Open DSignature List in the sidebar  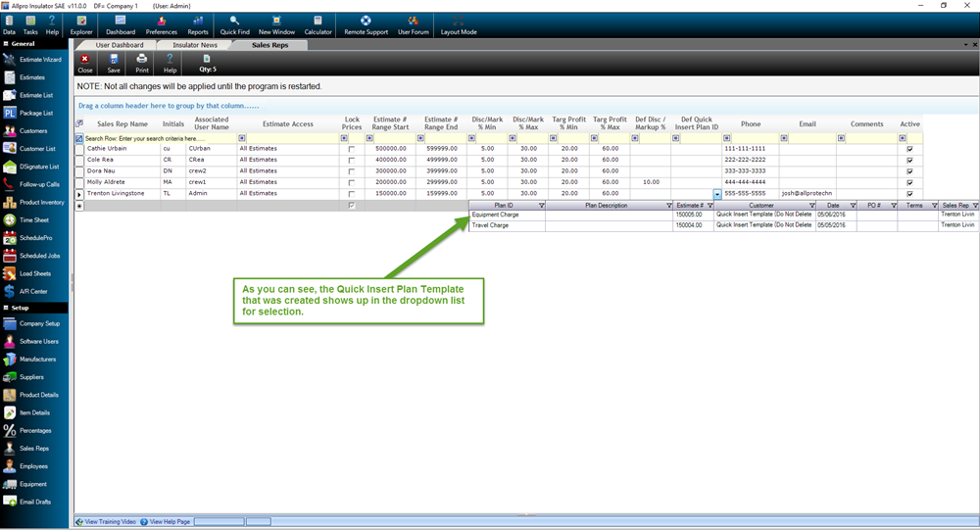(x=33, y=167)
